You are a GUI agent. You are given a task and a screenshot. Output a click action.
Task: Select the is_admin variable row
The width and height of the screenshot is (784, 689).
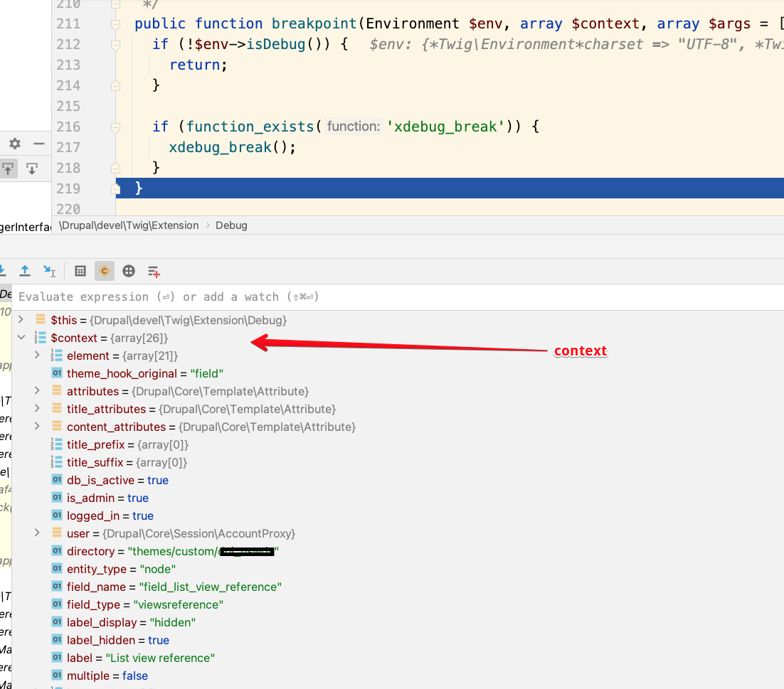pos(398,498)
